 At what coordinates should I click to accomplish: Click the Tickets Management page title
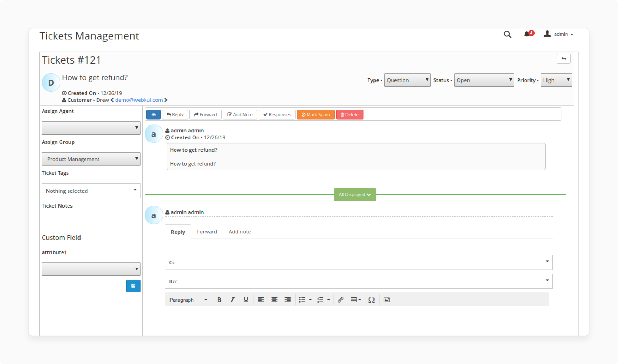point(89,36)
